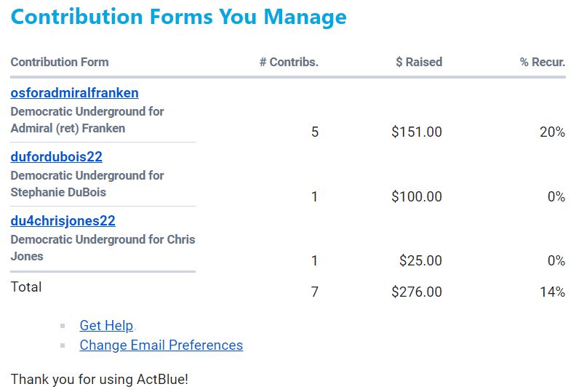Select the $100.00 raised amount
The image size is (576, 392).
click(x=416, y=196)
